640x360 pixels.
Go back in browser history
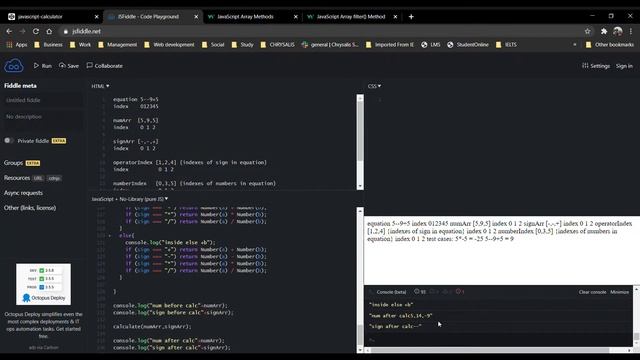pyautogui.click(x=9, y=31)
